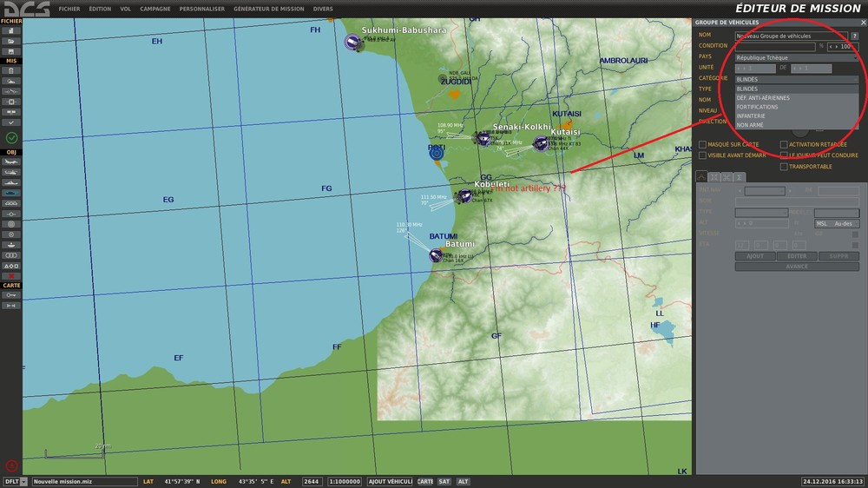The width and height of the screenshot is (868, 488).
Task: Click the red X delete object icon
Action: coord(11,276)
